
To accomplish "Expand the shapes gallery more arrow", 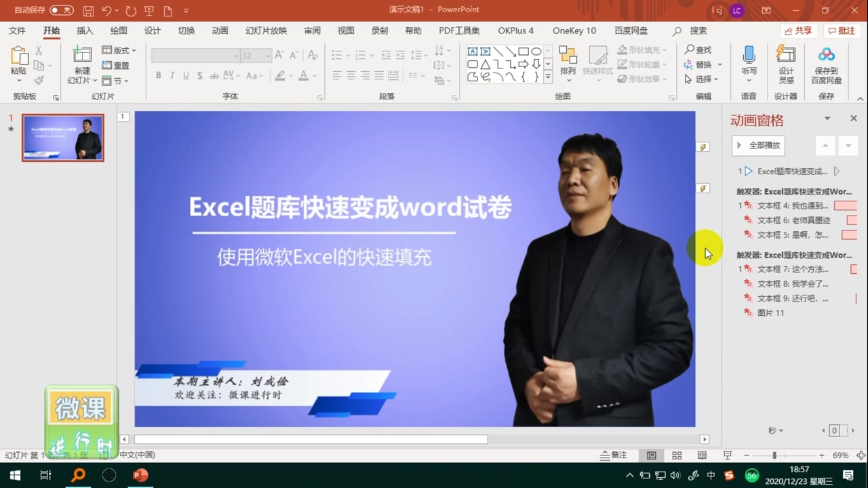I will [549, 77].
